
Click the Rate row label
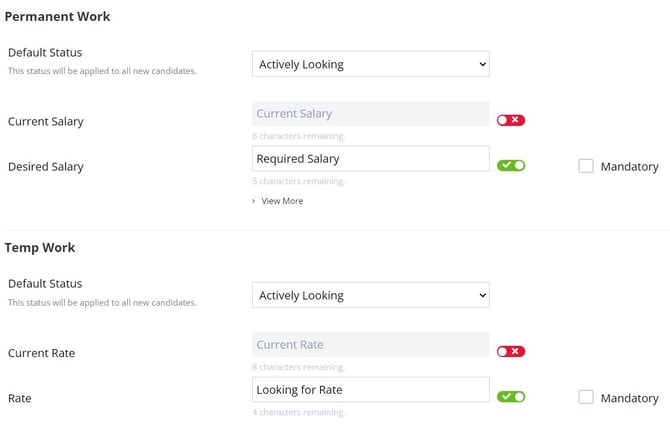click(20, 398)
